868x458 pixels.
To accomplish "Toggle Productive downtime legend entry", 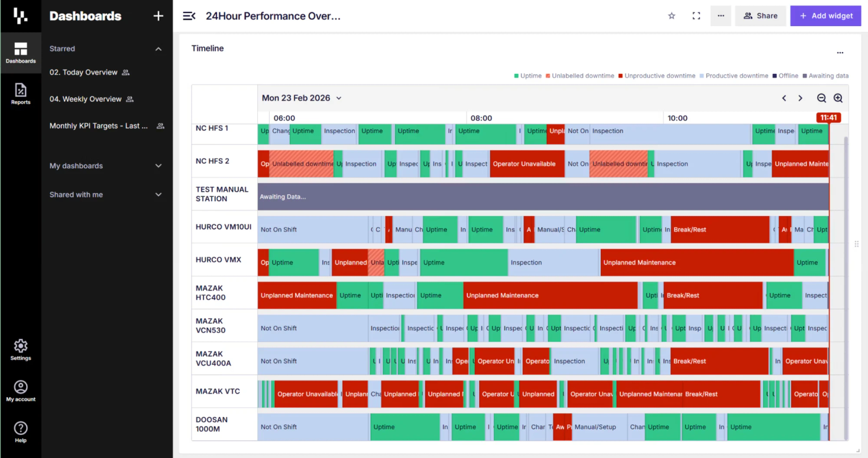I will [x=733, y=76].
